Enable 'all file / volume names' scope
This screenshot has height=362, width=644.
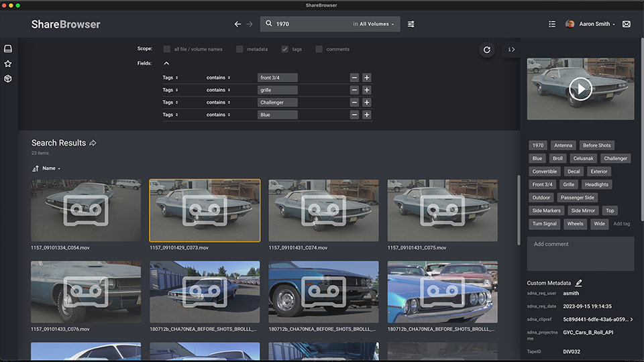click(x=167, y=49)
